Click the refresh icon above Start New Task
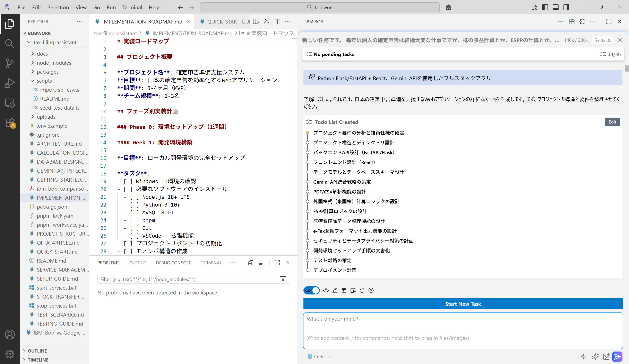 (x=362, y=290)
